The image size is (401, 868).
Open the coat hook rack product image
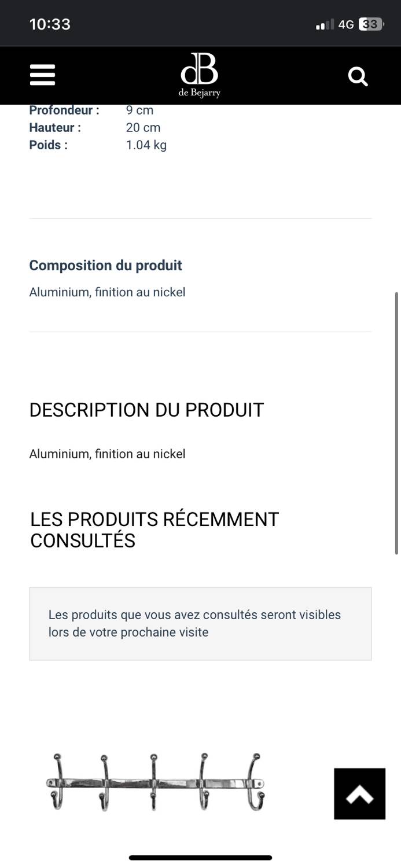(155, 782)
